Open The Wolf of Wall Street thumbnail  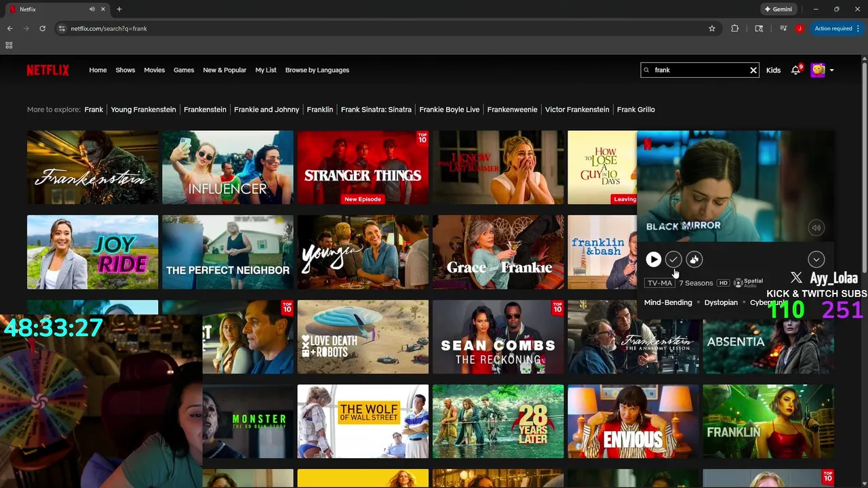click(363, 422)
